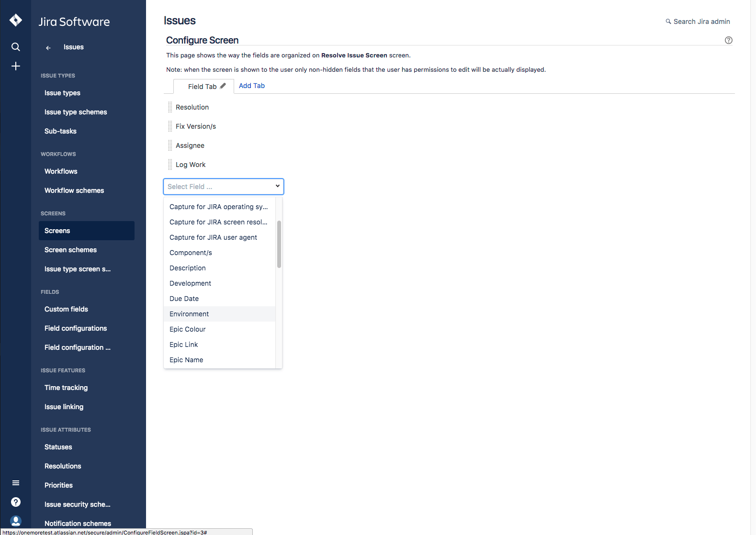Click the help icon beside Configure Screen
756x535 pixels.
(x=729, y=40)
